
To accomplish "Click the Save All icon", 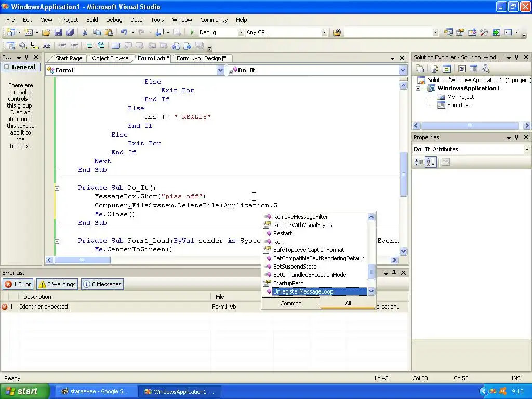I will pos(70,32).
